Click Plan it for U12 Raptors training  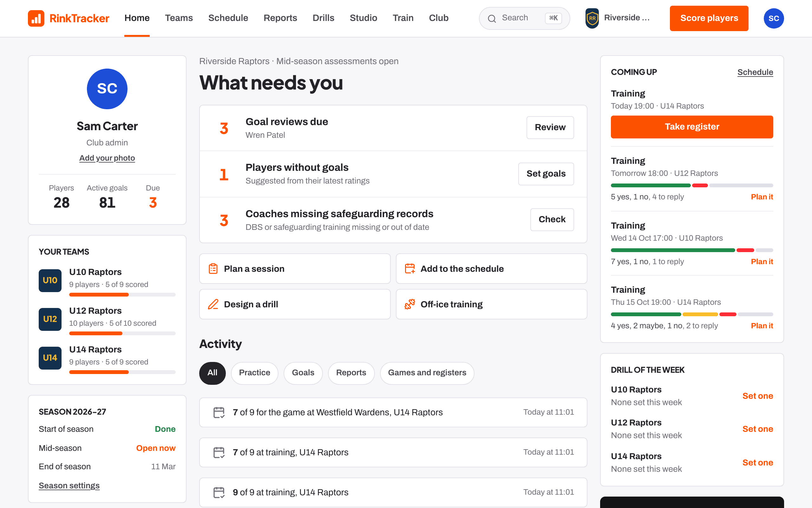pos(762,197)
